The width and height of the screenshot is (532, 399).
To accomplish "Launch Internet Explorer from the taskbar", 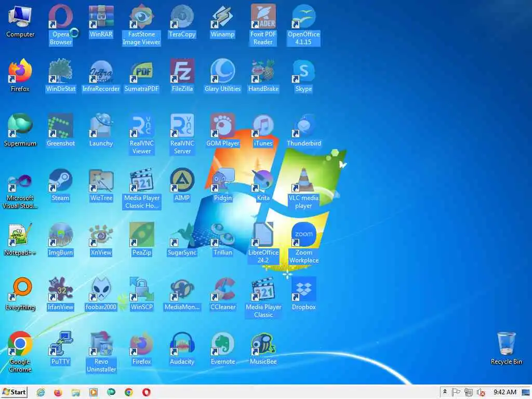I will (x=41, y=392).
